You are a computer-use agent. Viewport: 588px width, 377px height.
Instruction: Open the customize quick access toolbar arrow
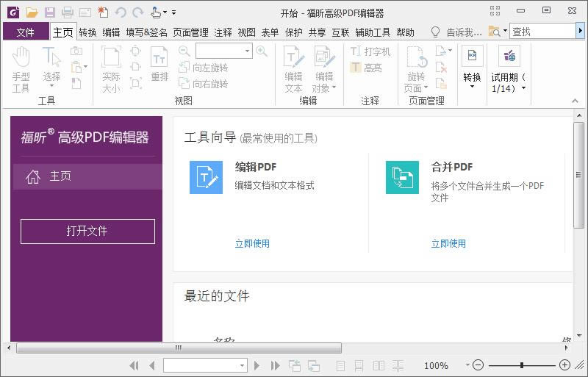(174, 12)
